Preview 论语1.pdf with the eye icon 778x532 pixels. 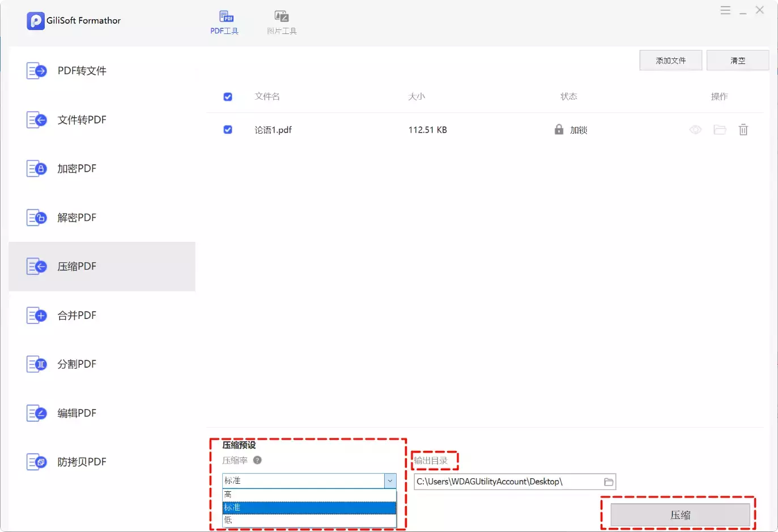[695, 130]
